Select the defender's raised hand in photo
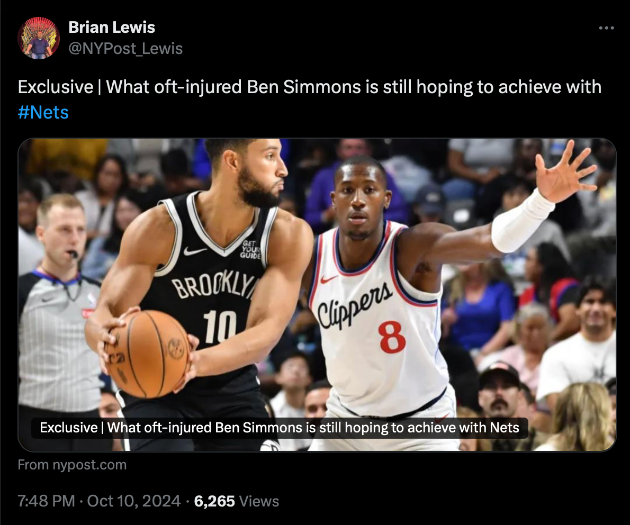630x525 pixels. pyautogui.click(x=565, y=171)
